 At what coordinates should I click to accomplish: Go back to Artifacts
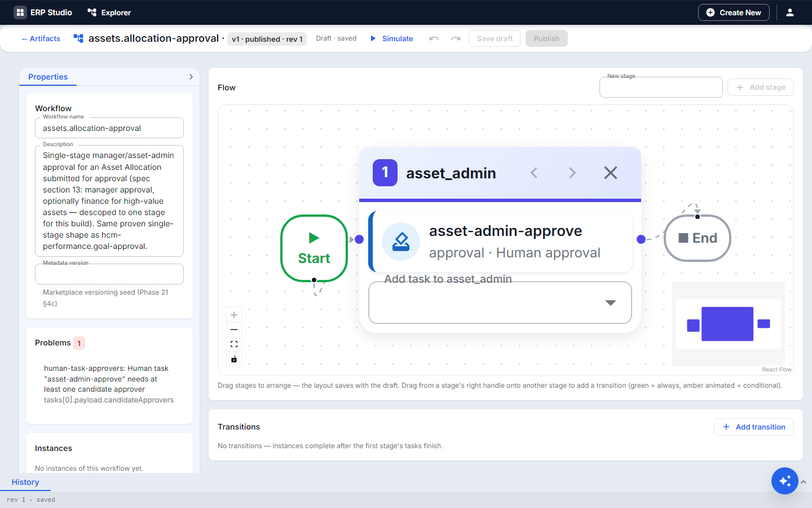[41, 39]
